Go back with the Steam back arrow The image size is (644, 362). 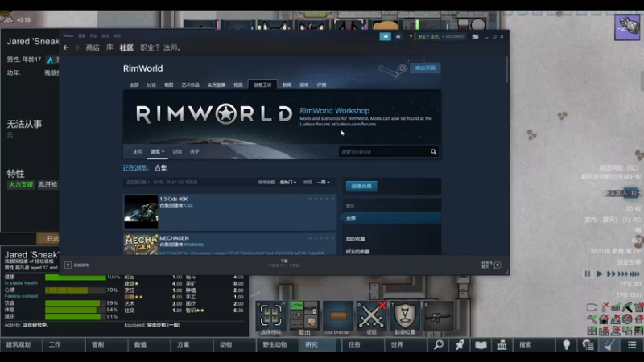tap(66, 47)
